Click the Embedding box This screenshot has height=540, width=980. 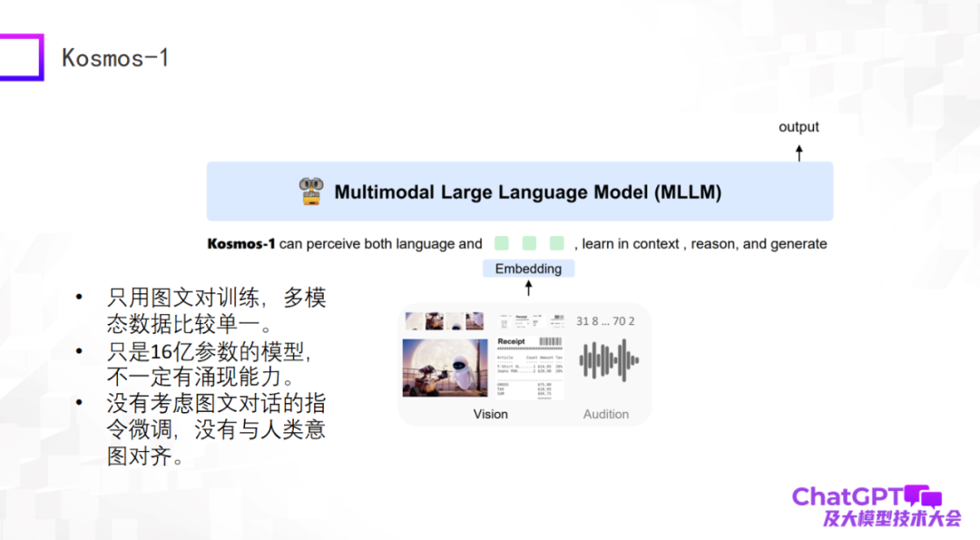(x=528, y=269)
